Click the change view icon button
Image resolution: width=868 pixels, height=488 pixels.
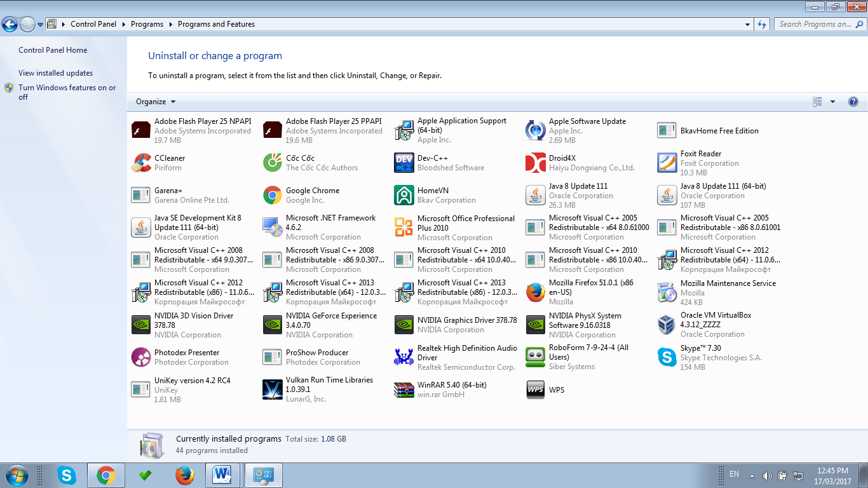818,102
